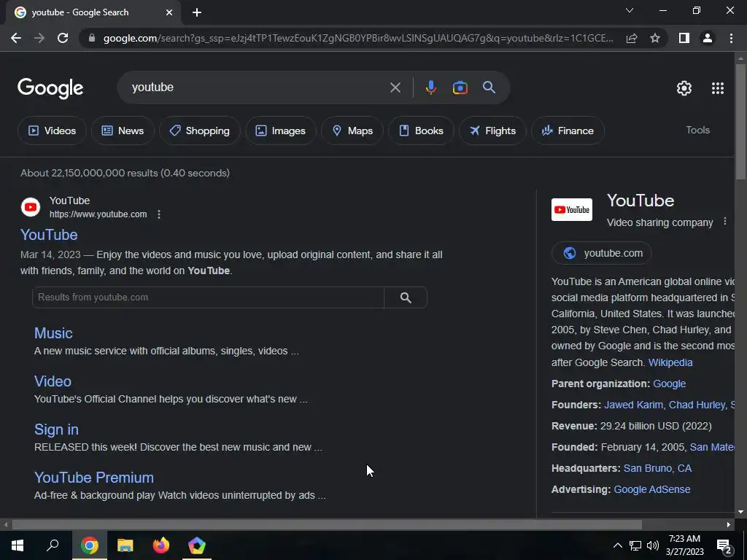Click the horizontal page scrollbar

327,525
